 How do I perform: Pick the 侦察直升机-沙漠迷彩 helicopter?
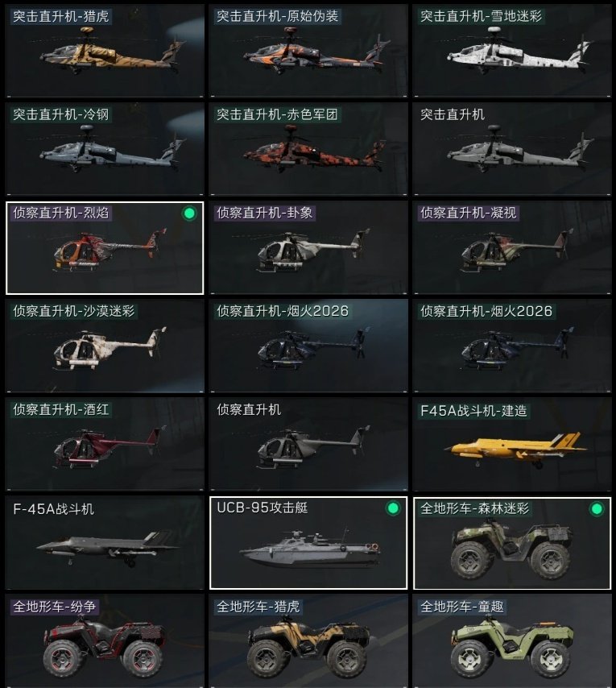[105, 346]
